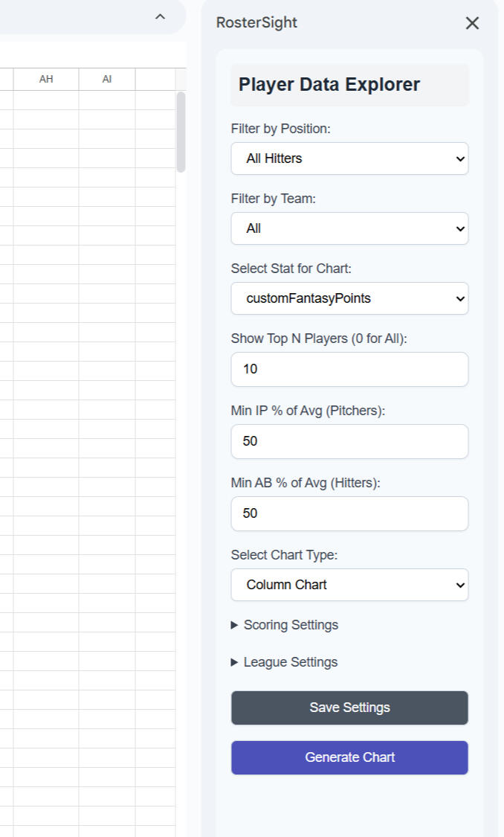
Task: Click the 'Select Chart Type:' label
Action: [284, 555]
